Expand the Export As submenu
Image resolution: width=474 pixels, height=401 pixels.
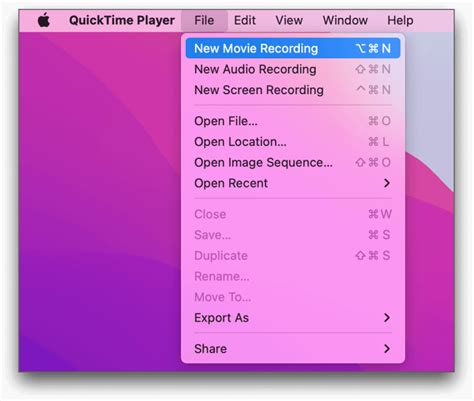[x=293, y=318]
